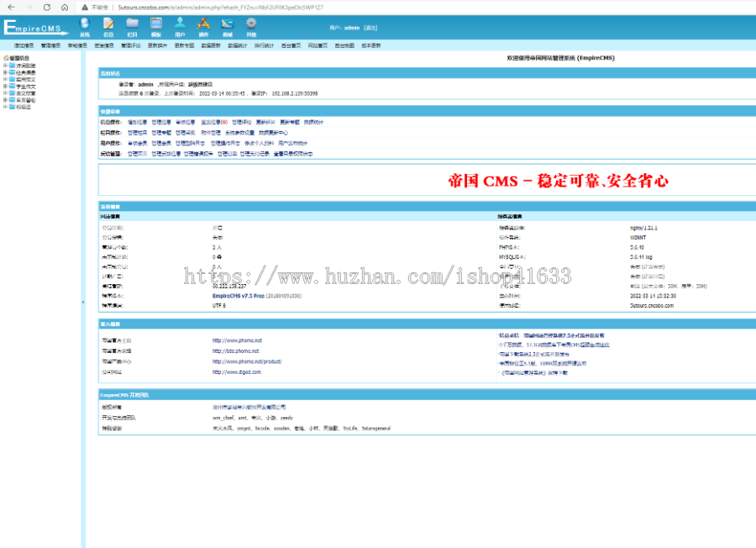The width and height of the screenshot is (756, 548).
Task: Expand the 祝福语 tree node
Action: [5, 107]
